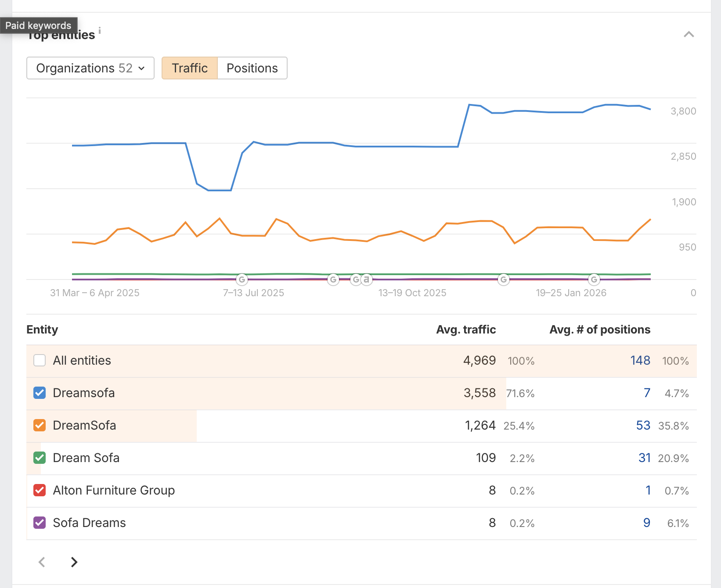Collapse the Top entities section
This screenshot has height=588, width=721.
689,34
